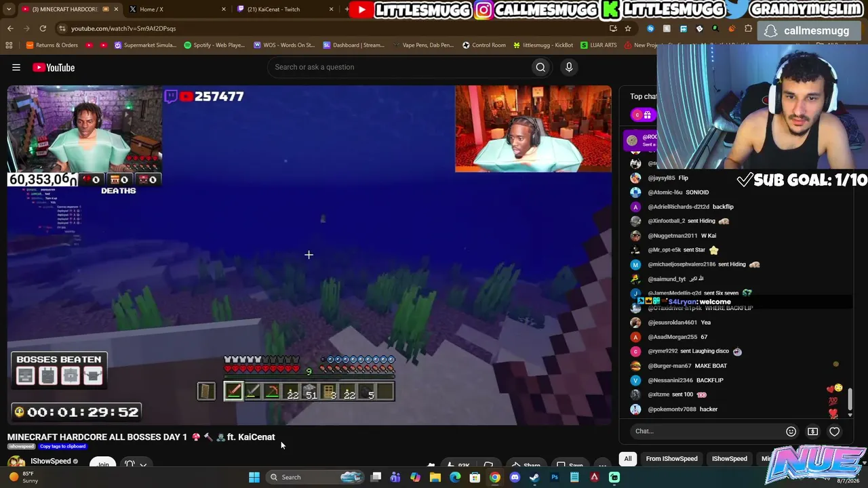Click username @AsadMorgan255 in chat
The image size is (868, 488).
[x=673, y=337]
